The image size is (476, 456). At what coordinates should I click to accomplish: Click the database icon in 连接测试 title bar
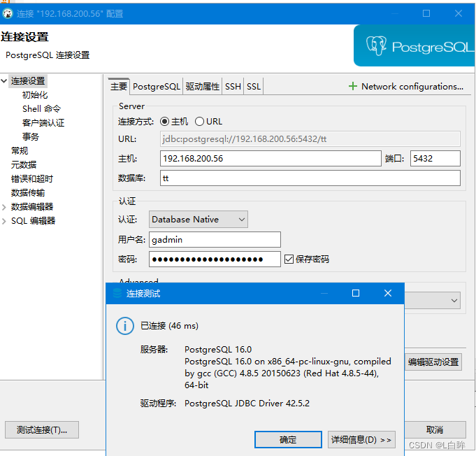[x=117, y=293]
